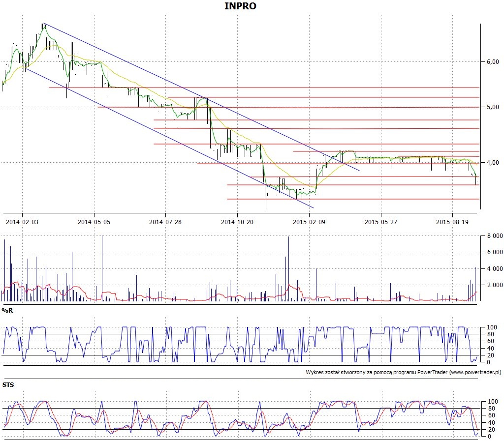Select the 2015-05-27 date label
This screenshot has width=504, height=441.
coord(381,222)
